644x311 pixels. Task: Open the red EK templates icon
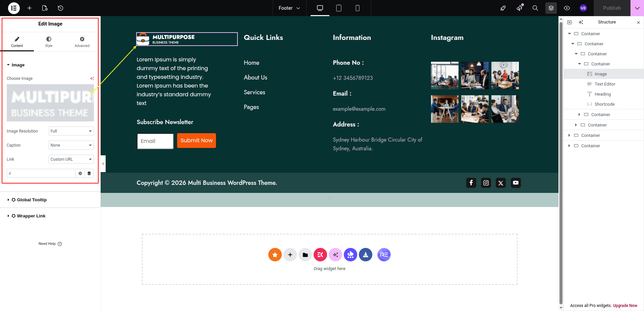coord(320,255)
